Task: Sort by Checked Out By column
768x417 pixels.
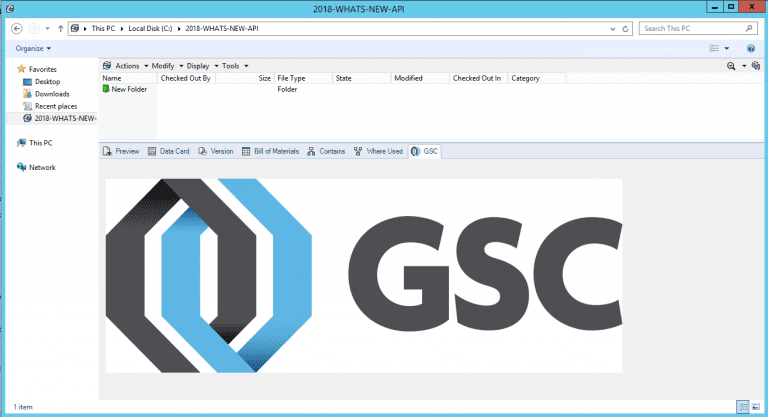Action: click(186, 78)
